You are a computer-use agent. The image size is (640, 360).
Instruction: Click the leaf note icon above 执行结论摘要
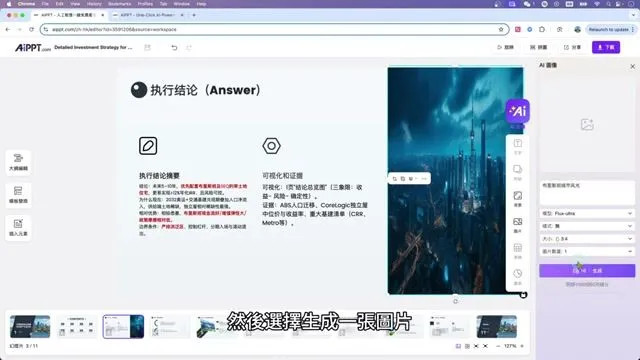pyautogui.click(x=148, y=146)
